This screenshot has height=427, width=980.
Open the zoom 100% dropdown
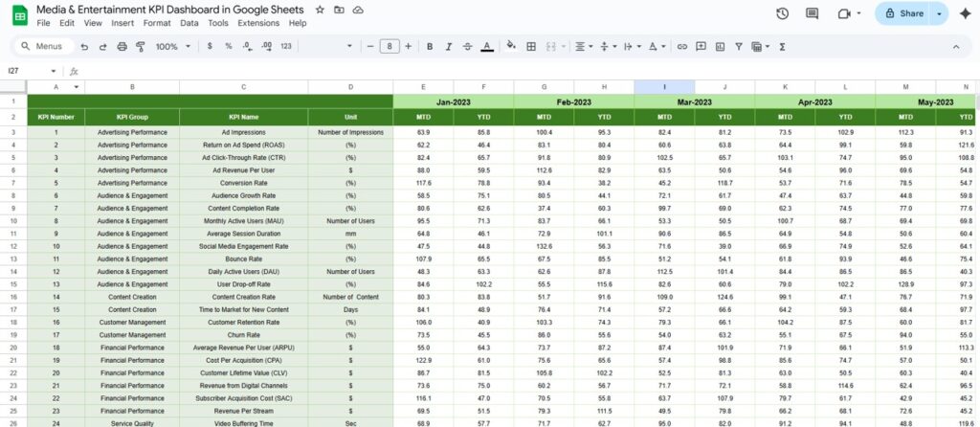pyautogui.click(x=172, y=46)
